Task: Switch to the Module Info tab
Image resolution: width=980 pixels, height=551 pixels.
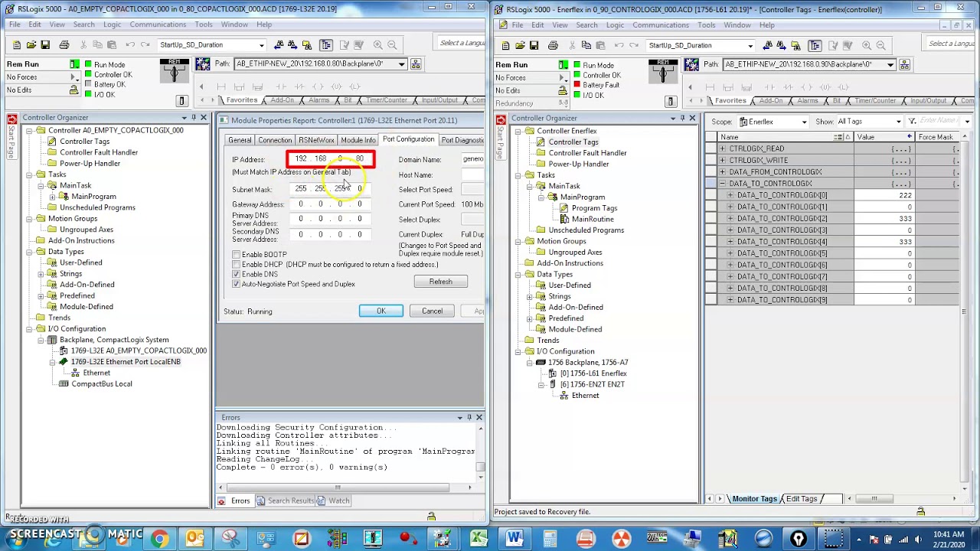Action: [358, 140]
